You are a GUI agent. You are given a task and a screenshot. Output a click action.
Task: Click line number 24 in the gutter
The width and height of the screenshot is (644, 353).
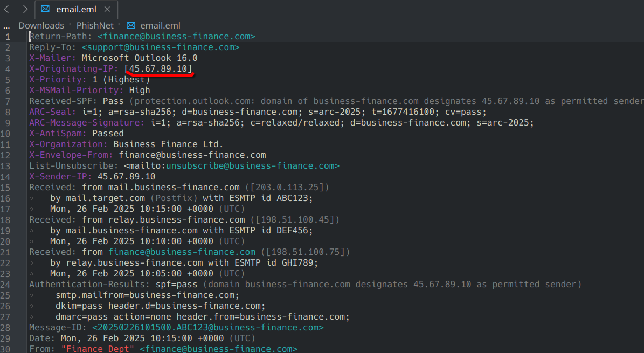click(8, 285)
